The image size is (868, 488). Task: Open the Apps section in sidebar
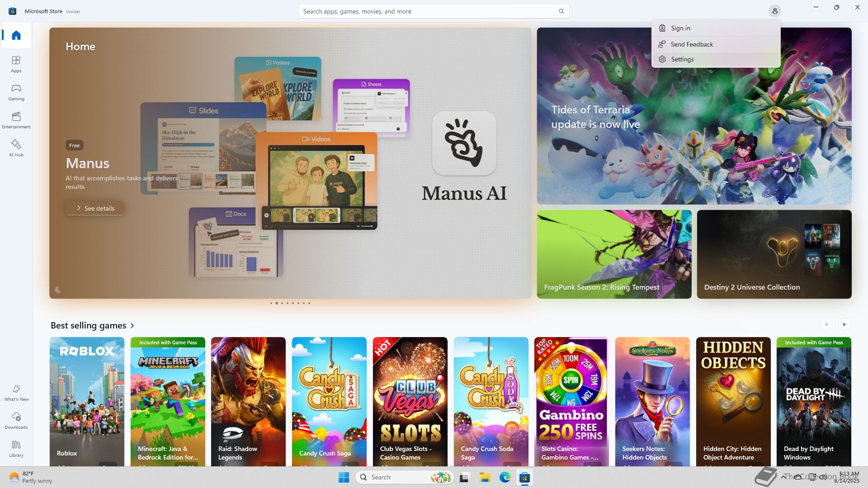pyautogui.click(x=16, y=64)
